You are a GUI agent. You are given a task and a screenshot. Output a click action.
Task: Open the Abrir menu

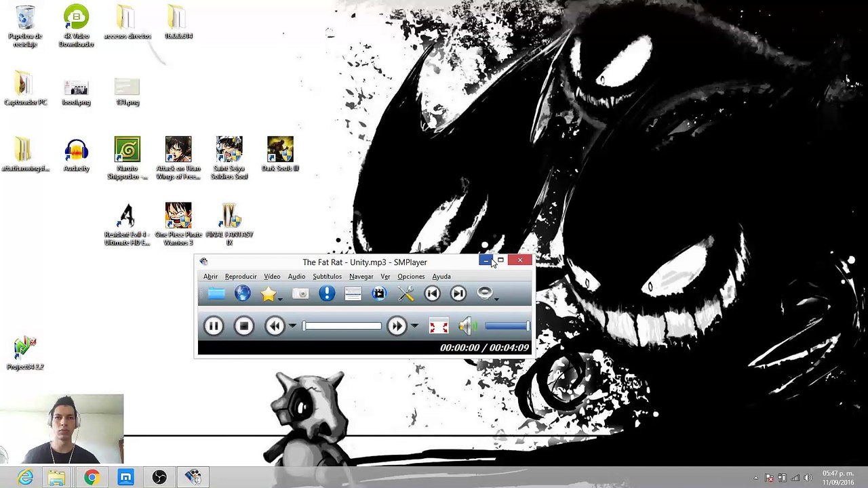click(210, 277)
